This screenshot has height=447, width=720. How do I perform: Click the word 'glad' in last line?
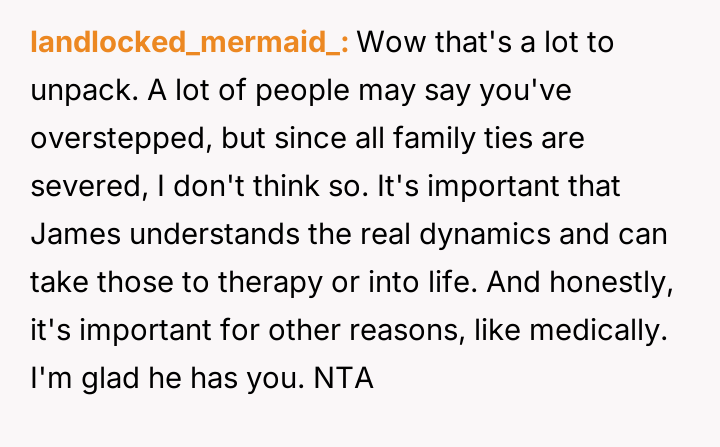click(102, 380)
